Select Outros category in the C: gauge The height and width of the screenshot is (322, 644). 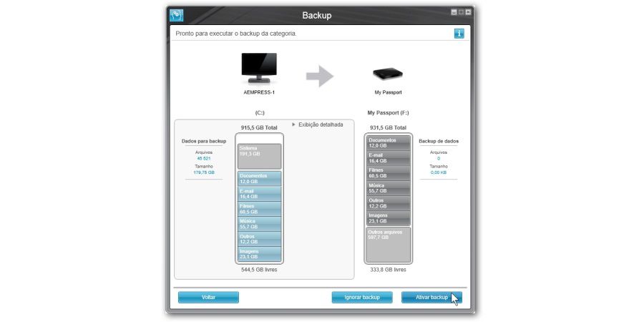pos(259,240)
